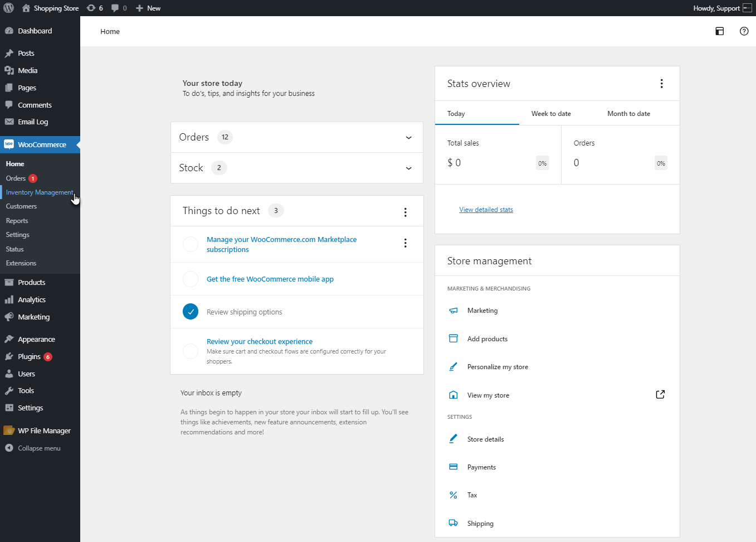
Task: Click the Analytics bar chart icon
Action: tap(9, 299)
